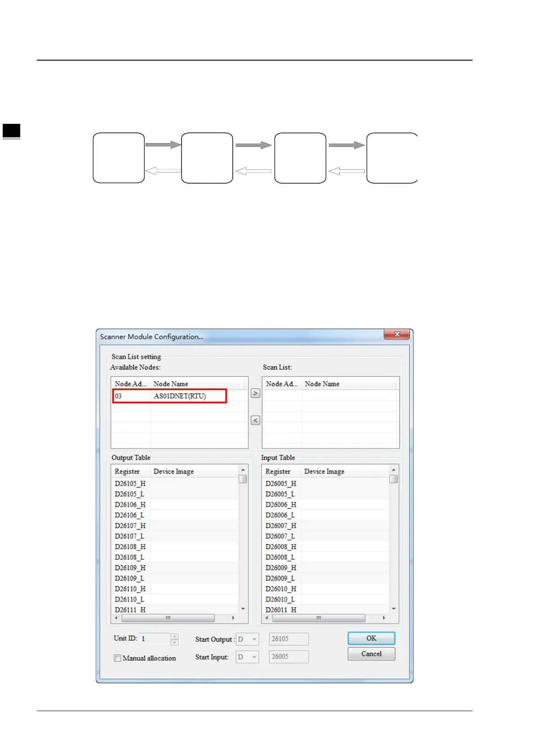Click Input Table horizontal scrollbar right arrow

pyautogui.click(x=384, y=618)
